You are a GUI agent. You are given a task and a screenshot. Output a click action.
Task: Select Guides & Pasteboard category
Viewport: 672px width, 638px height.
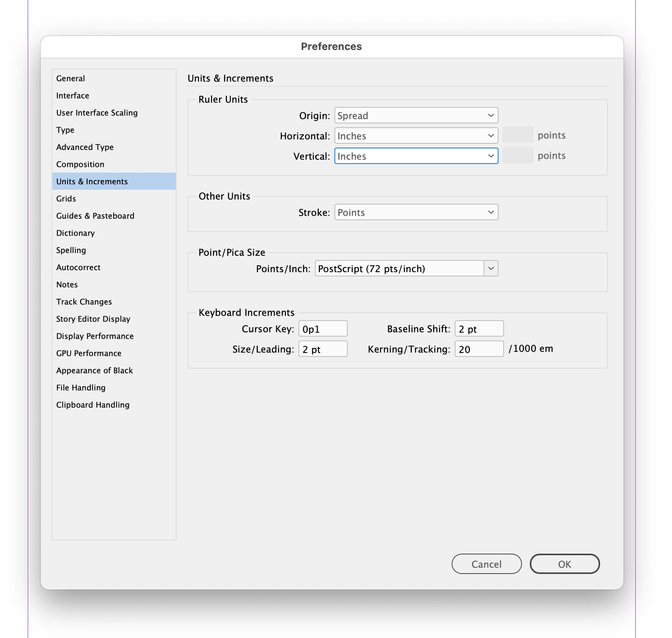[114, 216]
